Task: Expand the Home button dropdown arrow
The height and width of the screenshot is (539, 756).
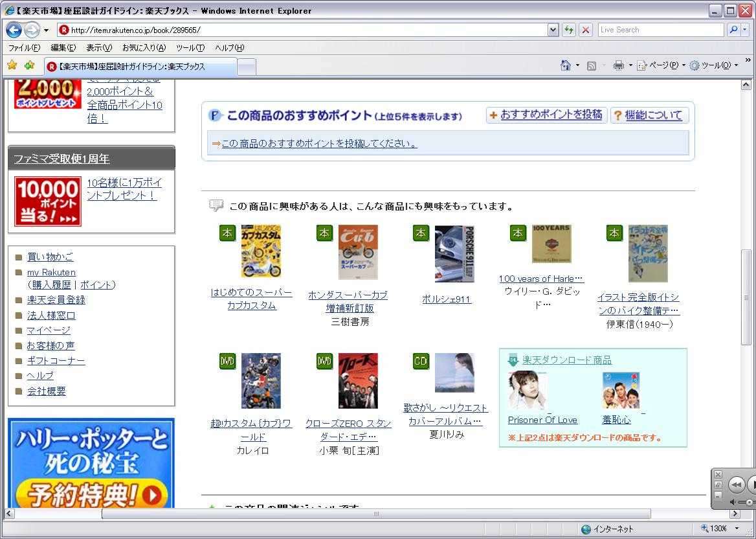Action: 577,65
